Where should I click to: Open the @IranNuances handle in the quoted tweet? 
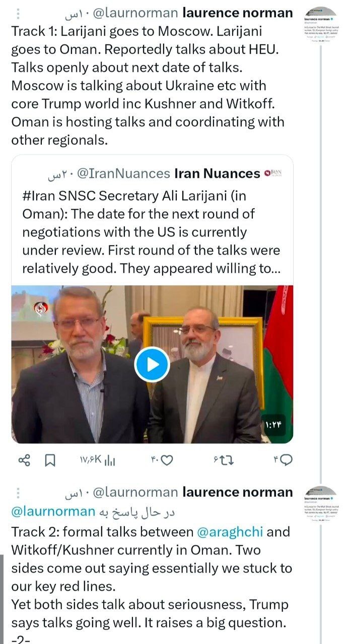pyautogui.click(x=123, y=174)
